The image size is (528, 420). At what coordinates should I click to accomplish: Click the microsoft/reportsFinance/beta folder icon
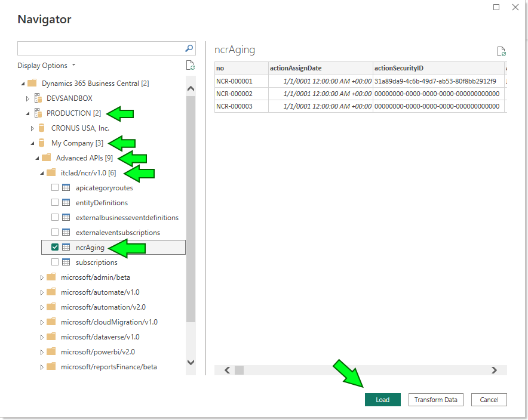click(51, 366)
